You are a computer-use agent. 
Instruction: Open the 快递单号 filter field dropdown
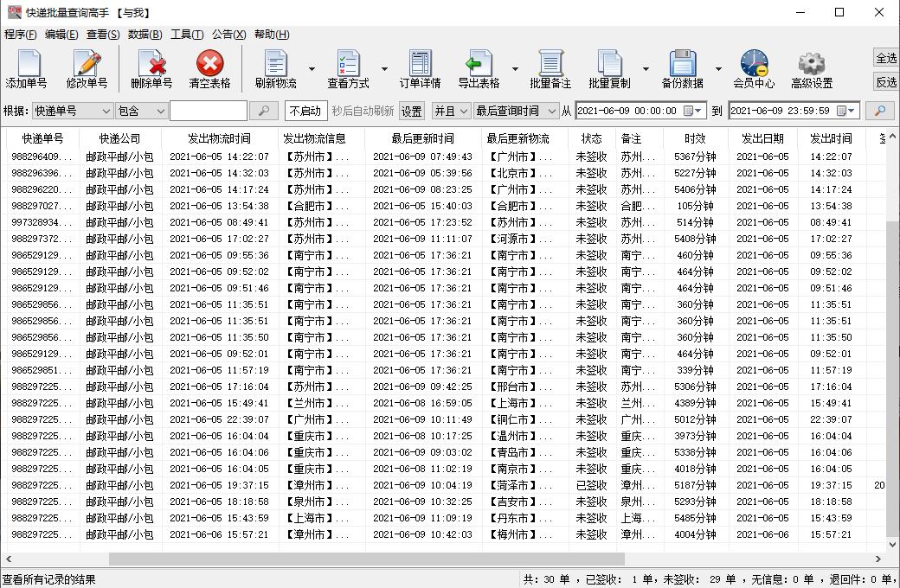tap(73, 111)
